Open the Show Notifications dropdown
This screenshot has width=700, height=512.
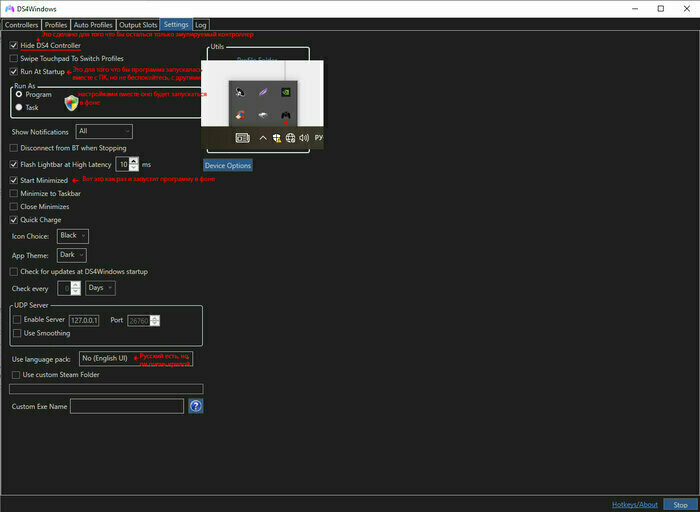coord(104,131)
